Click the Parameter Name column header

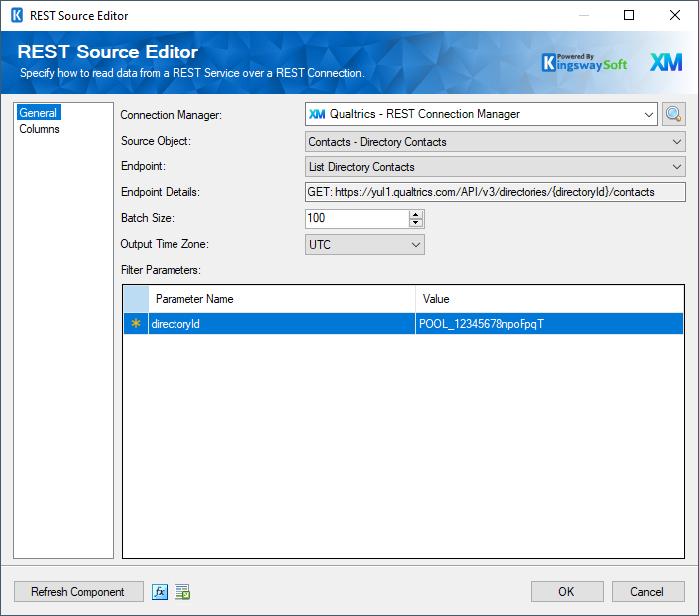coord(281,299)
